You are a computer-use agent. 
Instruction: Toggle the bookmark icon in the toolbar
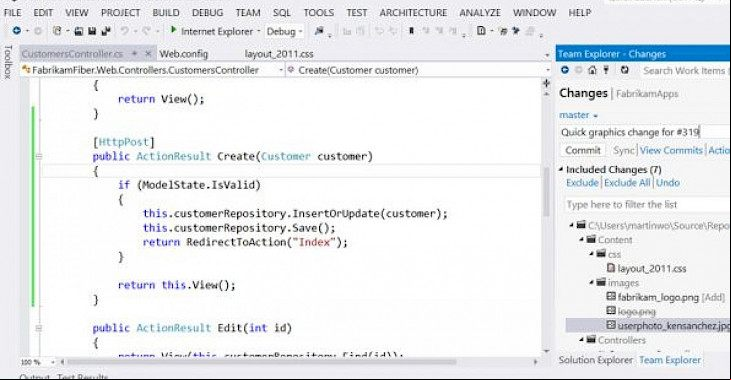411,31
